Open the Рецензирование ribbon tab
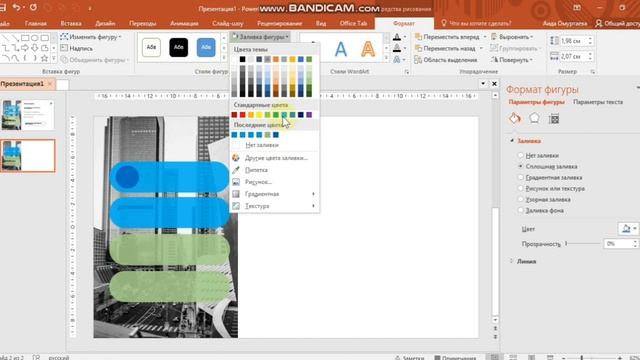Image resolution: width=640 pixels, height=360 pixels. pos(280,24)
